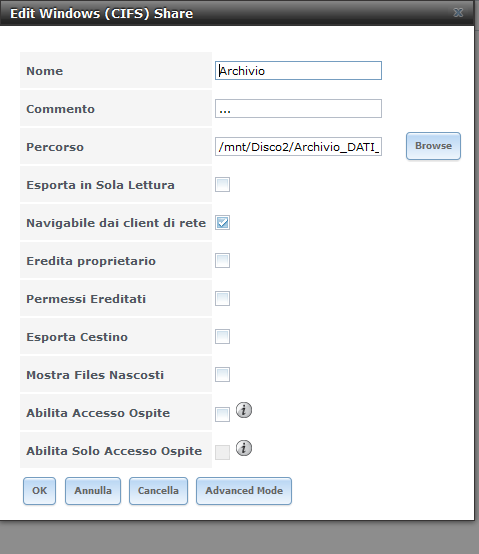
Task: Open info icon for Abilita Accesso Ospite
Action: pos(244,410)
